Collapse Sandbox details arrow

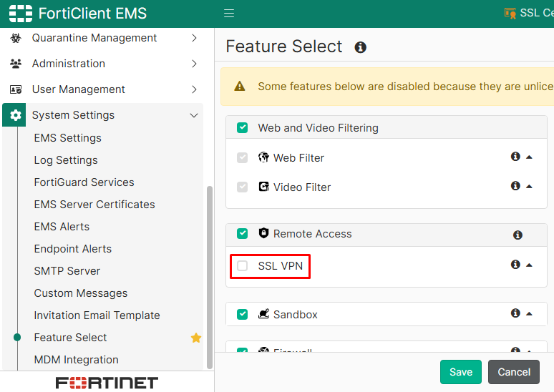(529, 313)
